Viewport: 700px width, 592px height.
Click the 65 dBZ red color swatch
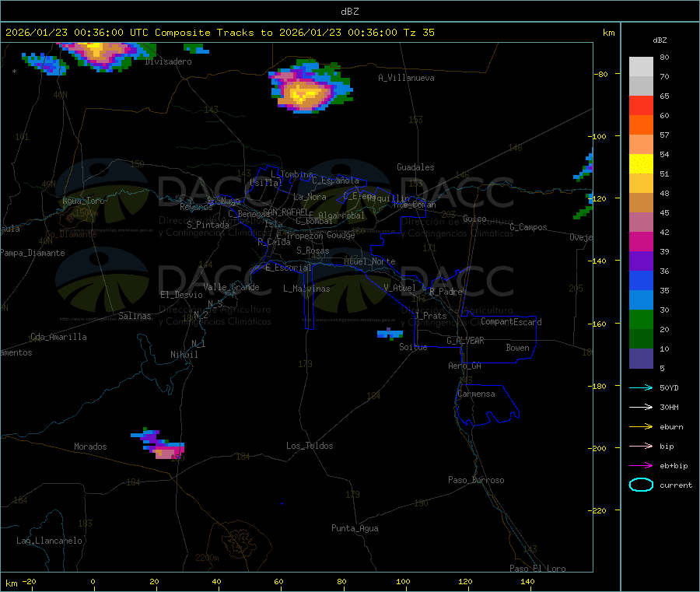tap(641, 105)
